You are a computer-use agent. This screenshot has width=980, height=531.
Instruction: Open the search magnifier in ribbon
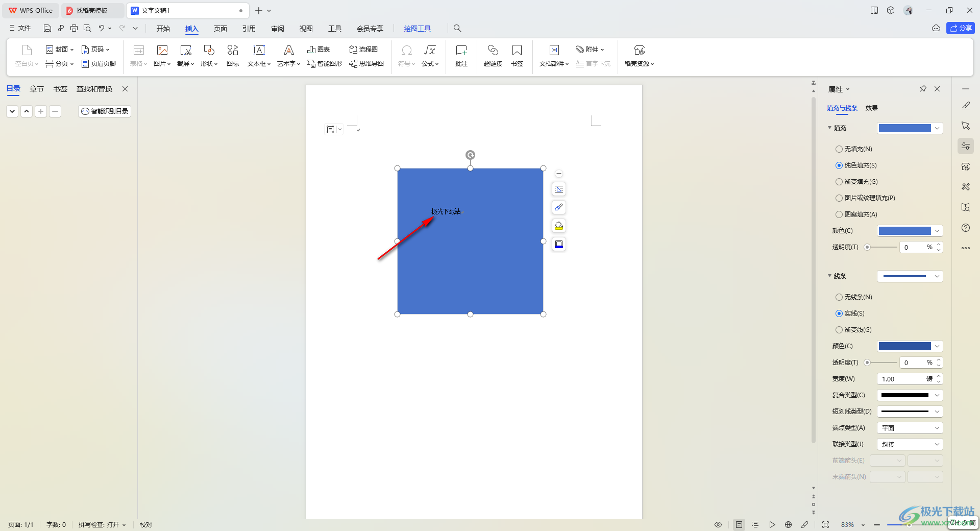click(x=457, y=29)
